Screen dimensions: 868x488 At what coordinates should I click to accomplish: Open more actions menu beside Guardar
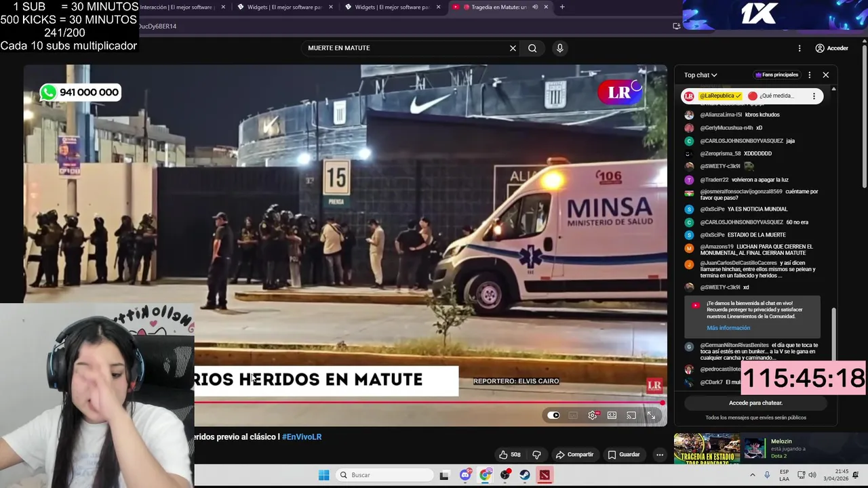(x=659, y=455)
